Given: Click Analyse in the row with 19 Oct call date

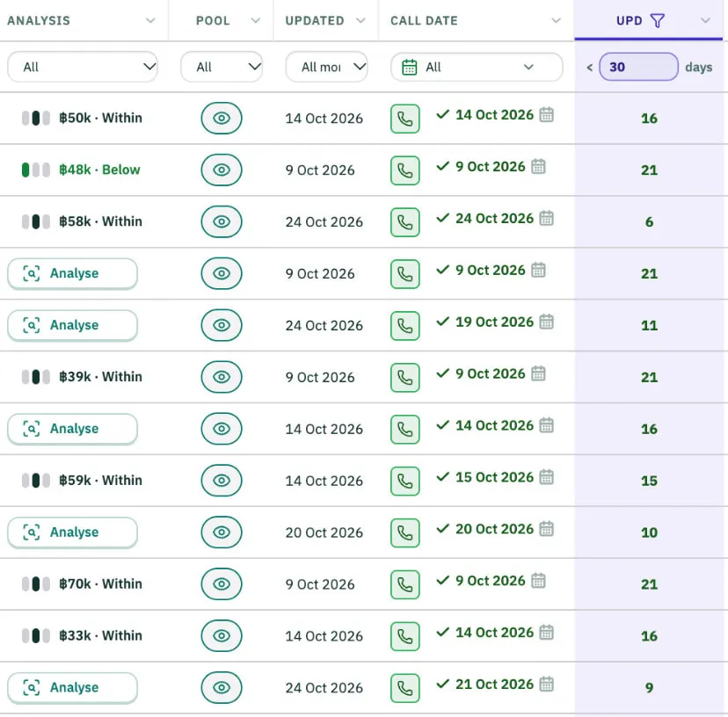Looking at the screenshot, I should click(72, 325).
